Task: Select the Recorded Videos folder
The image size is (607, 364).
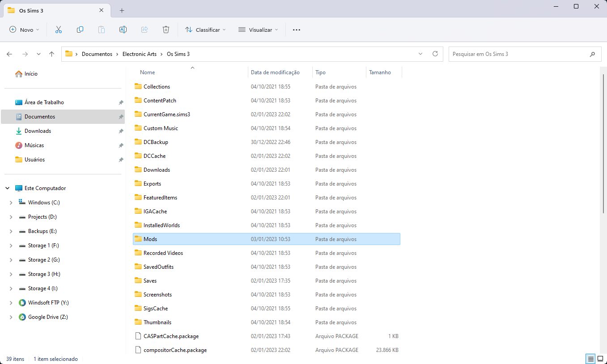Action: [267, 253]
